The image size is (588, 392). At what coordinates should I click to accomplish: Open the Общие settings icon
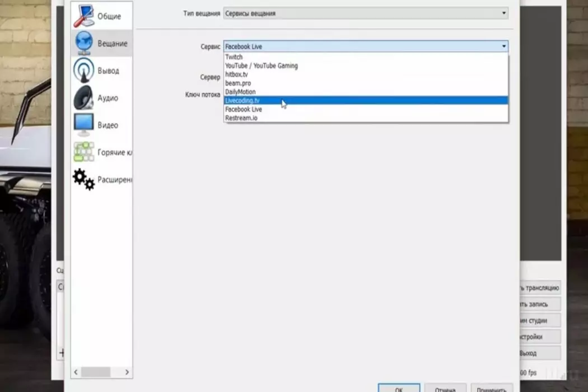pos(83,16)
